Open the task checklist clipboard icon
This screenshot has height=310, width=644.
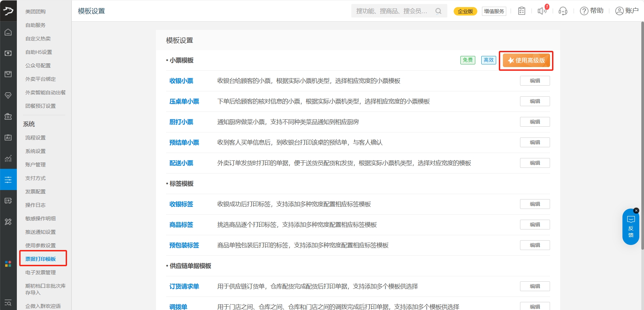521,11
